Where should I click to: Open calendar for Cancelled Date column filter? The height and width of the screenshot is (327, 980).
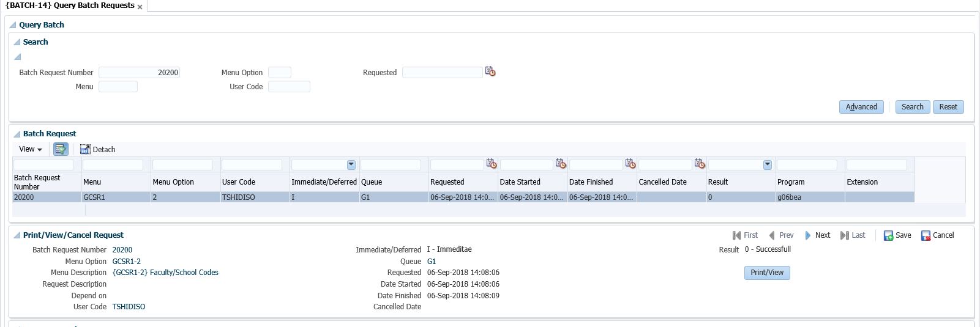700,164
